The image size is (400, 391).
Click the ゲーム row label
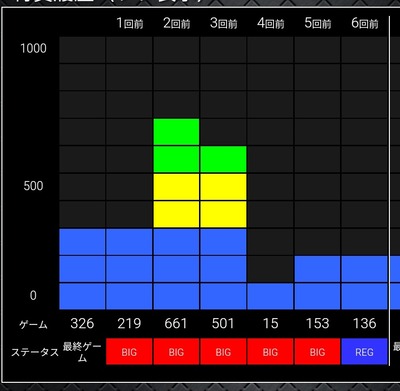point(33,324)
